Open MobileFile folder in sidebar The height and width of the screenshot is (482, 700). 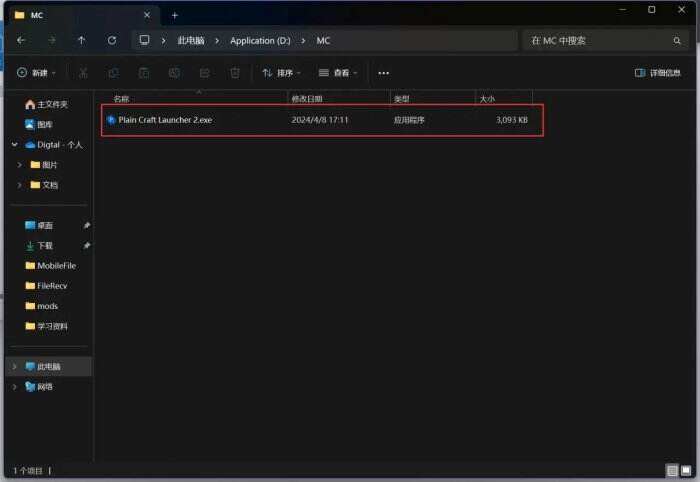tap(50, 266)
